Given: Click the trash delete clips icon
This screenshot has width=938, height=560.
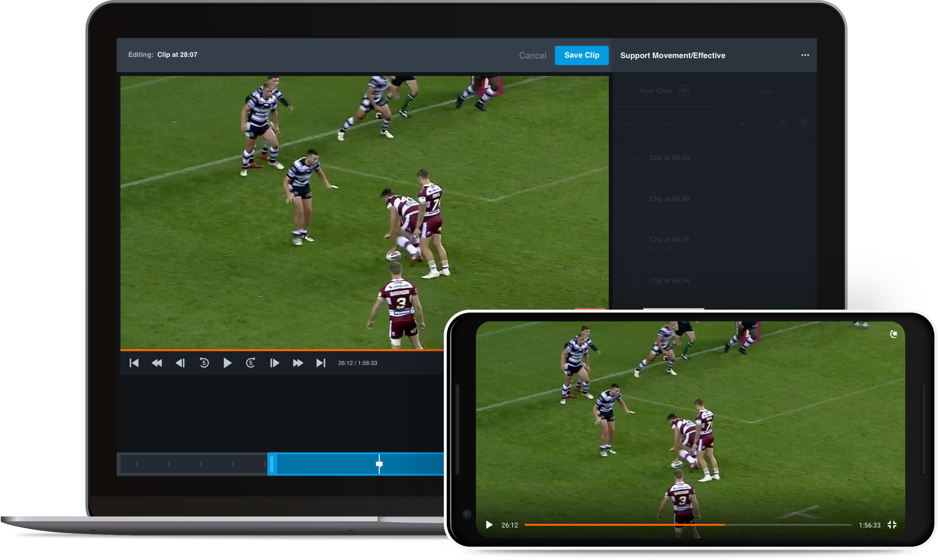Looking at the screenshot, I should 803,123.
